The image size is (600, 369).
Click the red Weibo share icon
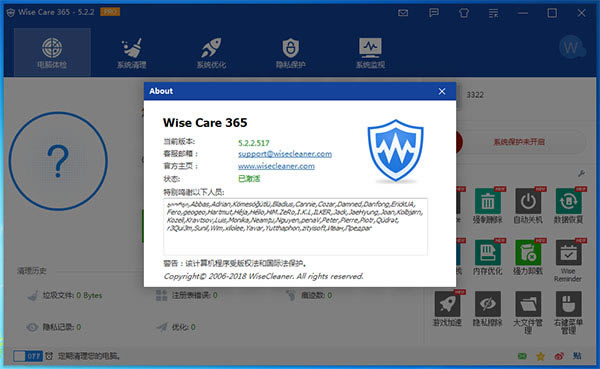[x=559, y=356]
